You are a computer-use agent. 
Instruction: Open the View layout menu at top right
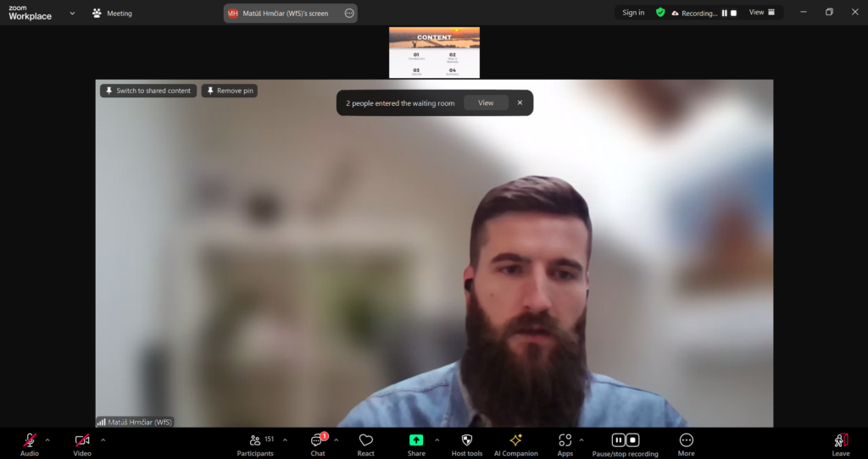(x=760, y=13)
